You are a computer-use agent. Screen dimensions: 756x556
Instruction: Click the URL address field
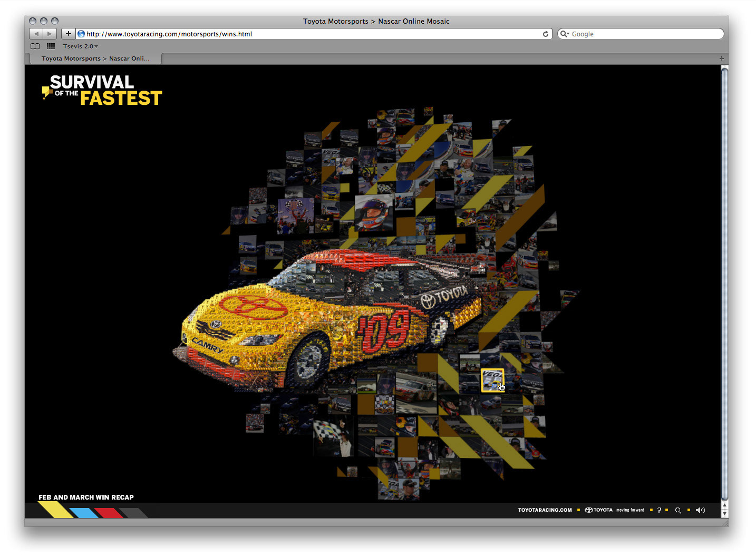tap(314, 34)
